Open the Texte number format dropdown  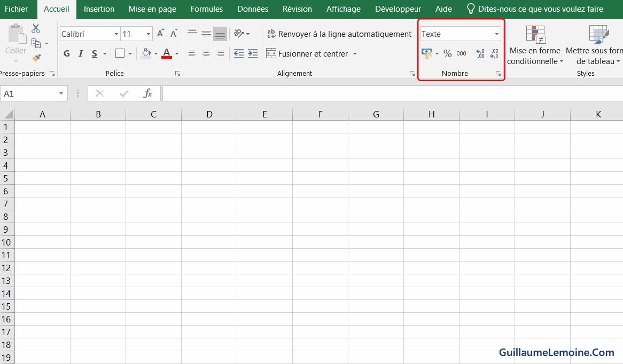click(x=496, y=34)
